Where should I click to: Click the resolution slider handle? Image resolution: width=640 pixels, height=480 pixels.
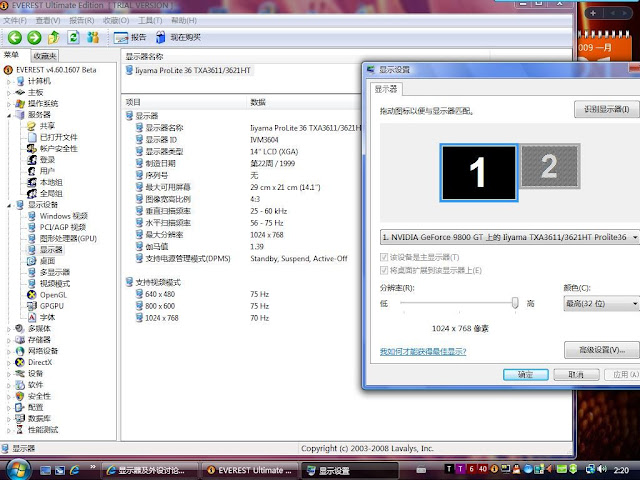pos(515,303)
